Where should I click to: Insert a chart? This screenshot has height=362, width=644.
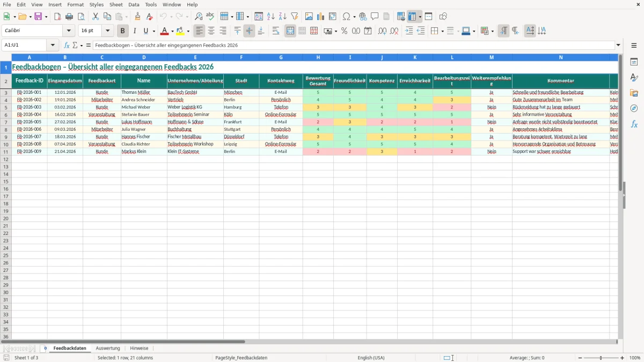pos(321,17)
